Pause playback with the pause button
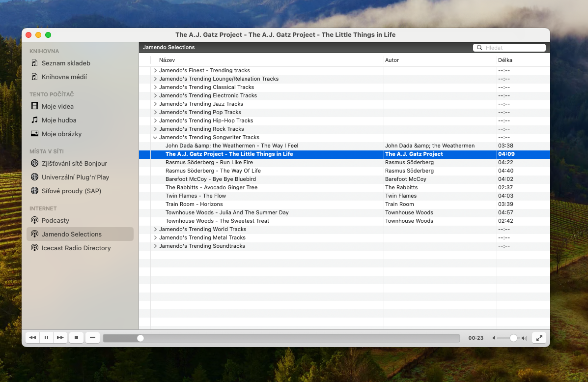 (x=47, y=338)
